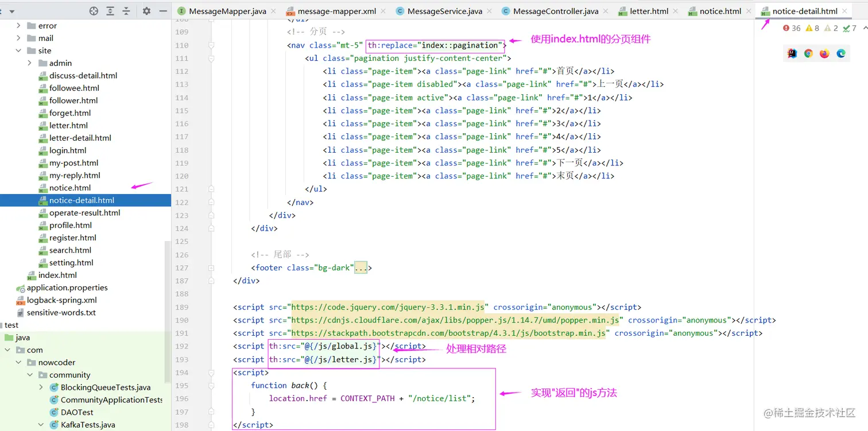The image size is (868, 431).
Task: Close the MessageController.java tab
Action: 605,11
